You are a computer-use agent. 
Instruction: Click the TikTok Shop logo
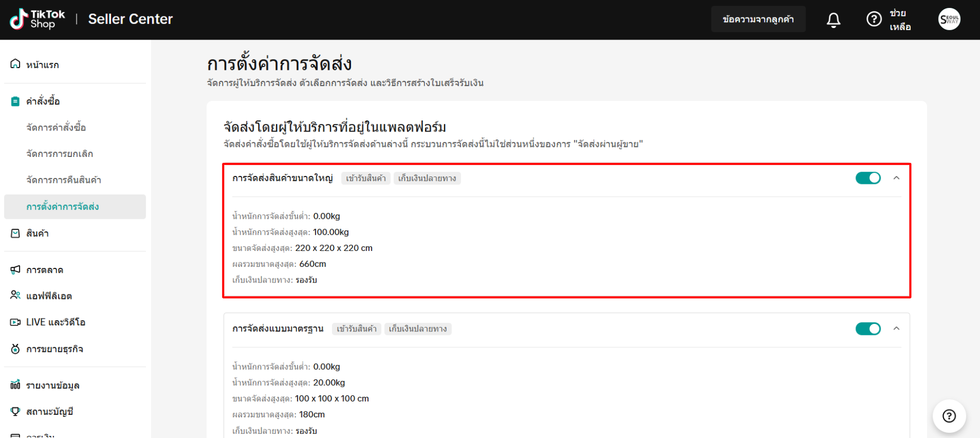tap(37, 19)
